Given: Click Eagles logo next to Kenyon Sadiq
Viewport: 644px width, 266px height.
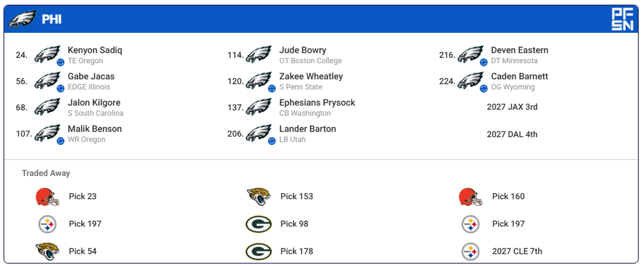Looking at the screenshot, I should (x=47, y=55).
